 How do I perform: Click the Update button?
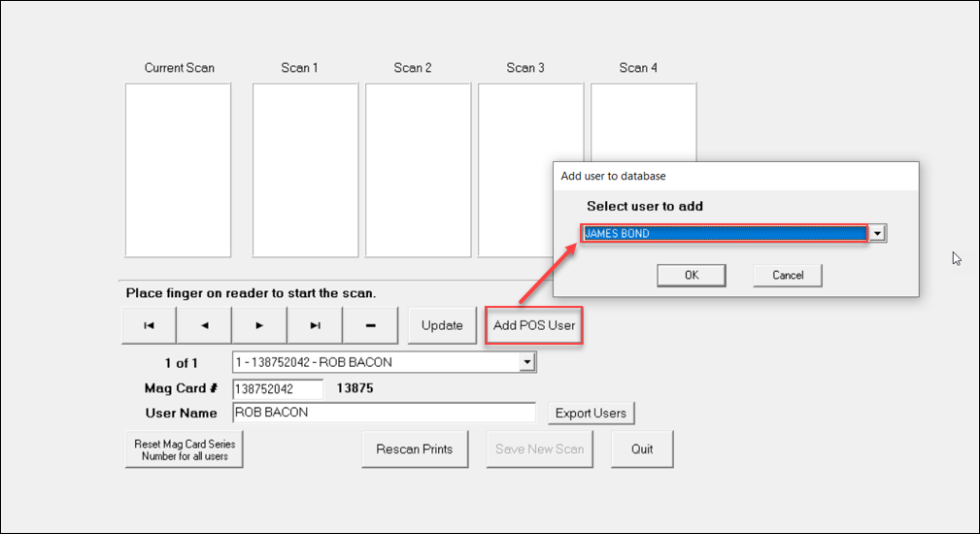(x=442, y=325)
